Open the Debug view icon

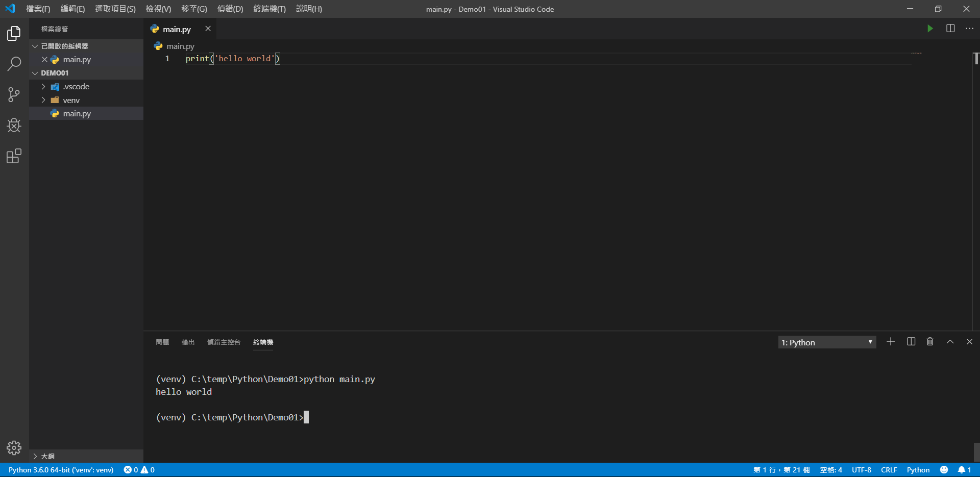click(14, 125)
